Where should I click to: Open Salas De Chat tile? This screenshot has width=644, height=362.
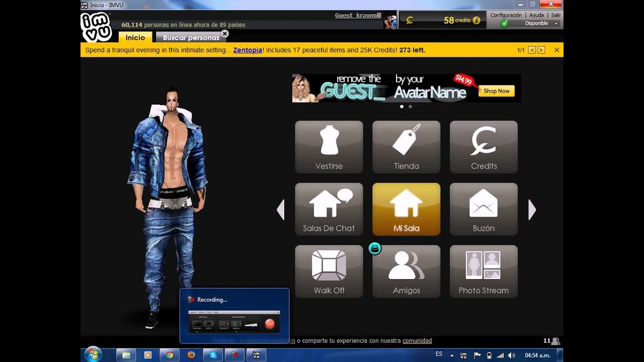329,209
